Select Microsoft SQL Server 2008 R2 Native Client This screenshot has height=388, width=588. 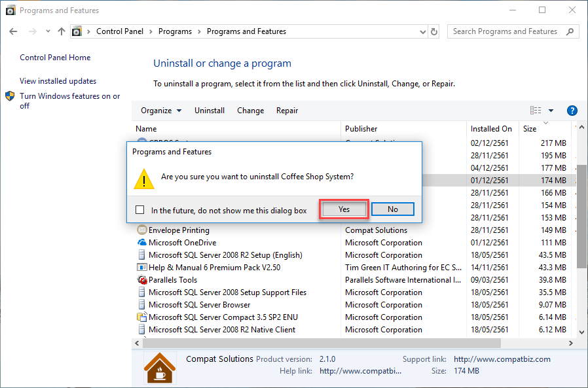coord(354,330)
